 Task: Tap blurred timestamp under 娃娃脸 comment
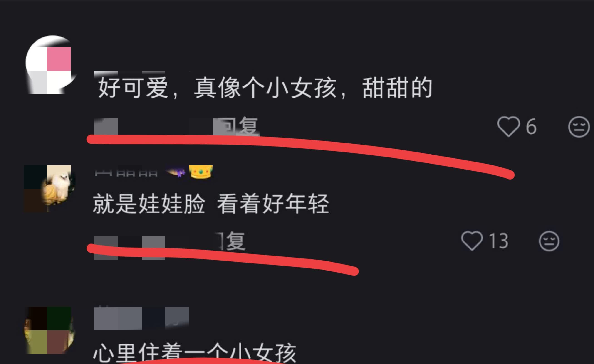pos(130,248)
